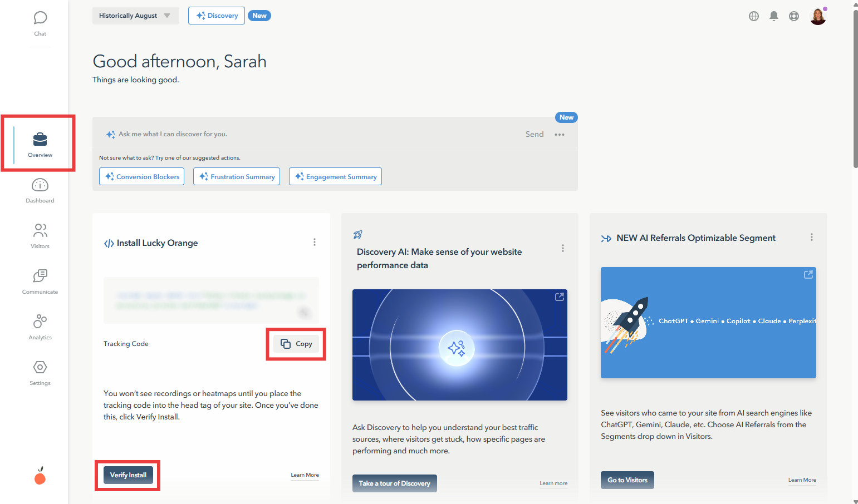Open the Historically August date range dropdown
The image size is (858, 504).
(135, 15)
